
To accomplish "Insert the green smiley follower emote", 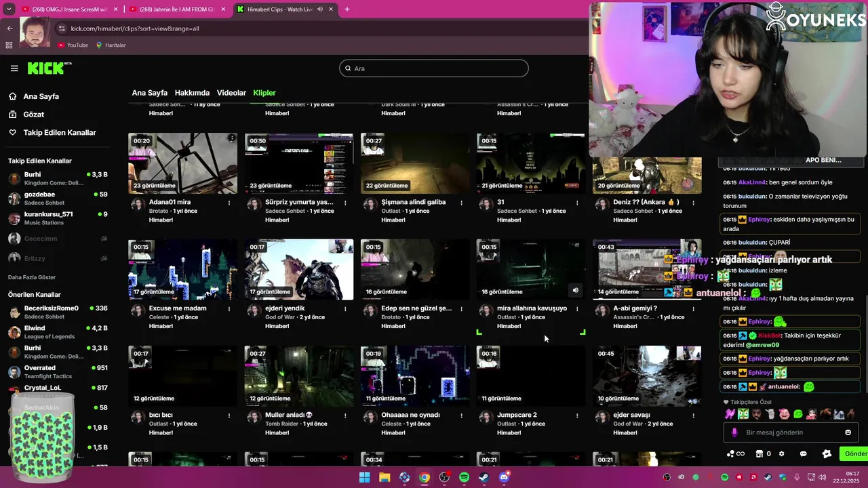I will [798, 413].
